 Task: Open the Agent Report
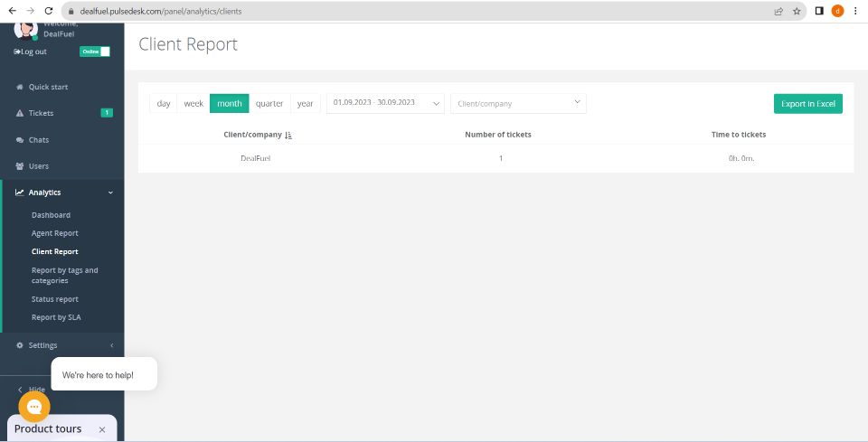[55, 233]
